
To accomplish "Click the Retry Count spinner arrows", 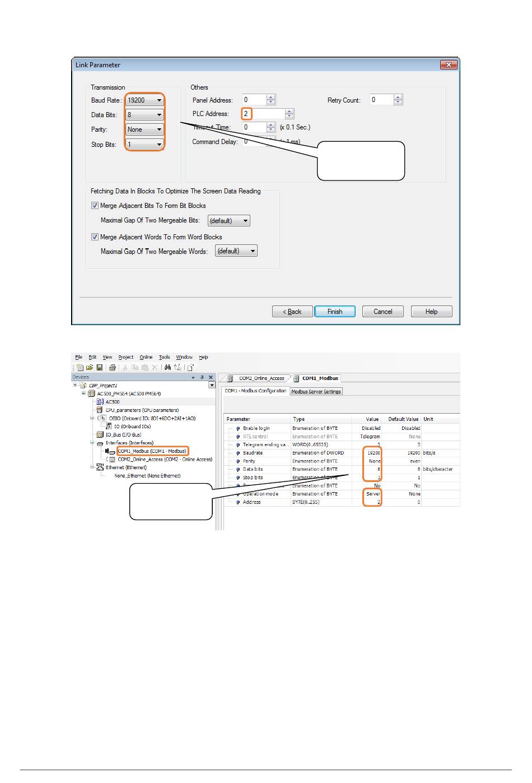I will pos(398,100).
